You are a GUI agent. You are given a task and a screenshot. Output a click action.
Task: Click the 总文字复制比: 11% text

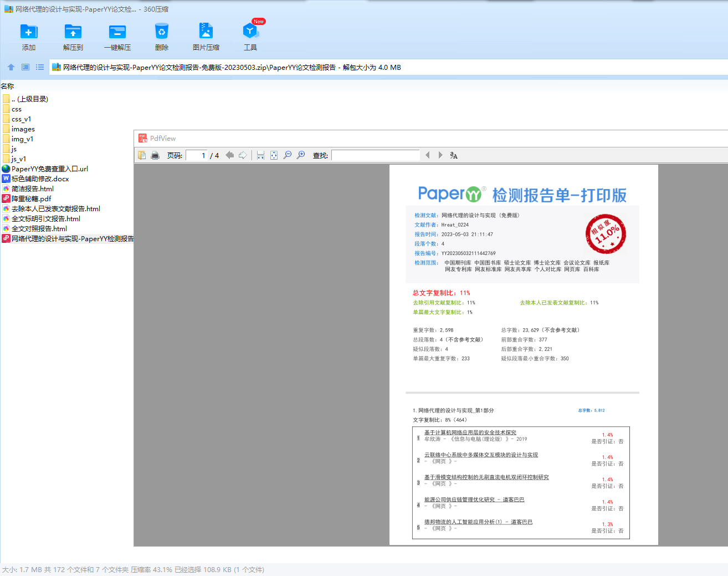point(442,293)
